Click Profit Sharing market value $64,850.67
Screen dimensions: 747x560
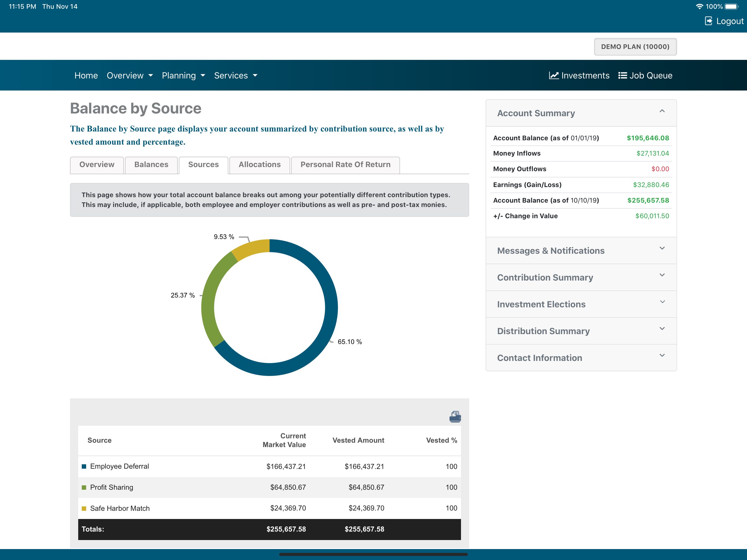pyautogui.click(x=288, y=487)
